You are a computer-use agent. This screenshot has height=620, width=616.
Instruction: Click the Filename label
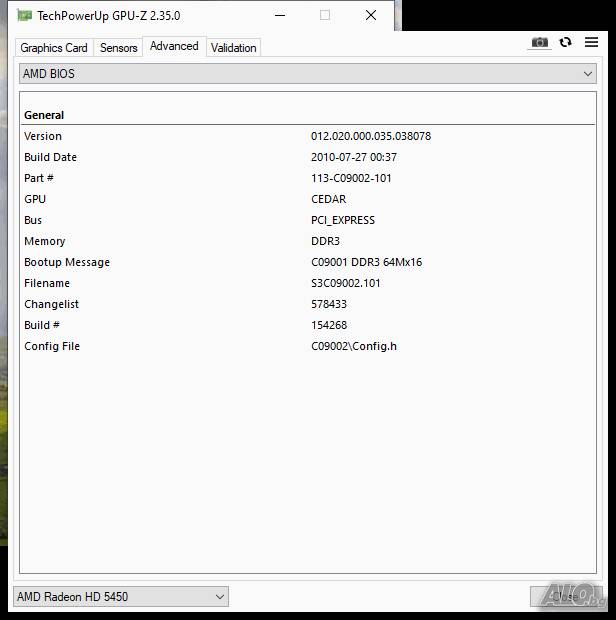(x=47, y=283)
